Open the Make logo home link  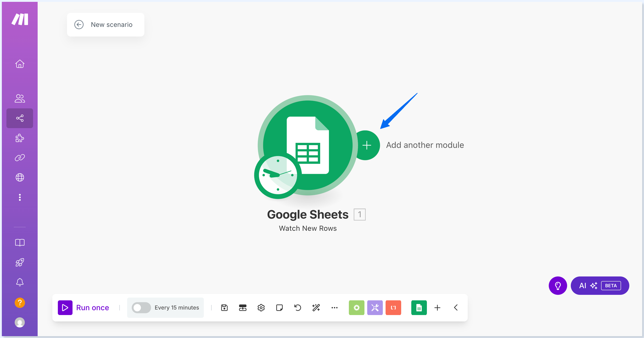20,19
